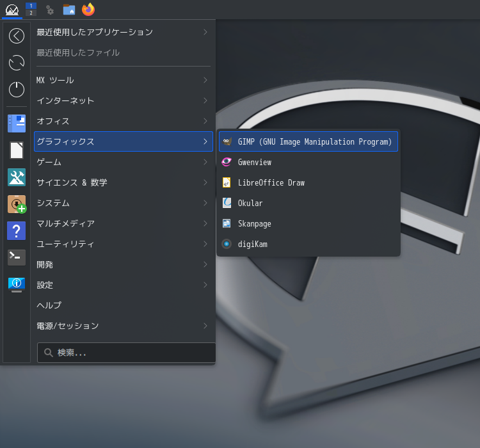Expand the 最近使用したアプリケーション submenu
480x448 pixels.
[123, 32]
